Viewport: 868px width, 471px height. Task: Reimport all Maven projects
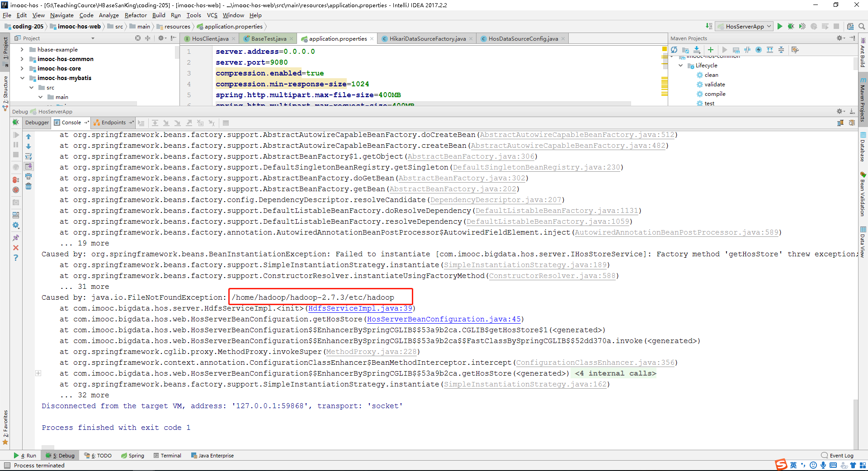674,50
